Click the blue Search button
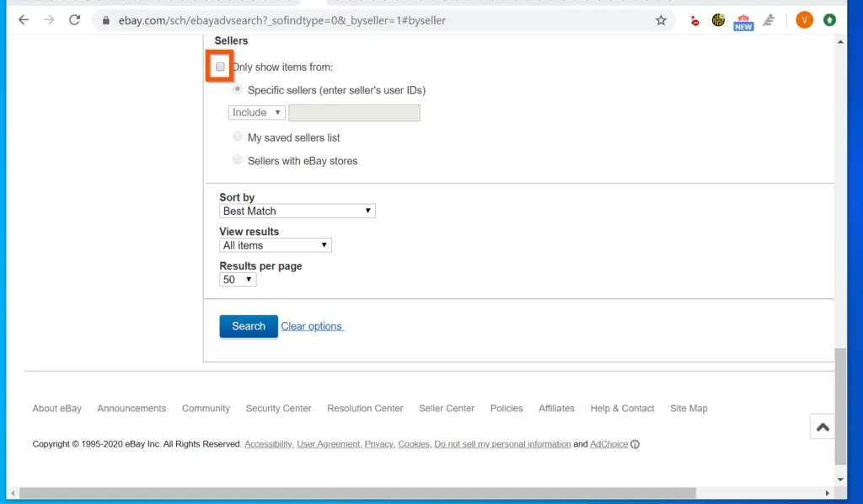863x504 pixels. [249, 326]
